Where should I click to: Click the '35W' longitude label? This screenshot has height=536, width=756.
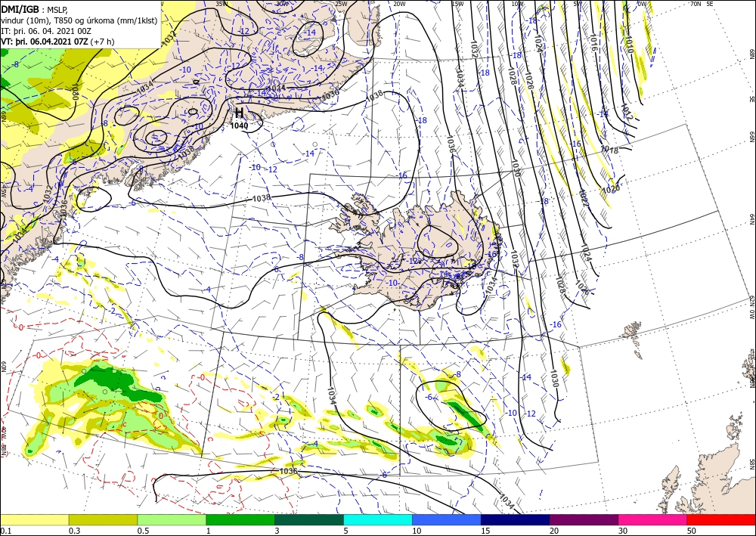(222, 4)
